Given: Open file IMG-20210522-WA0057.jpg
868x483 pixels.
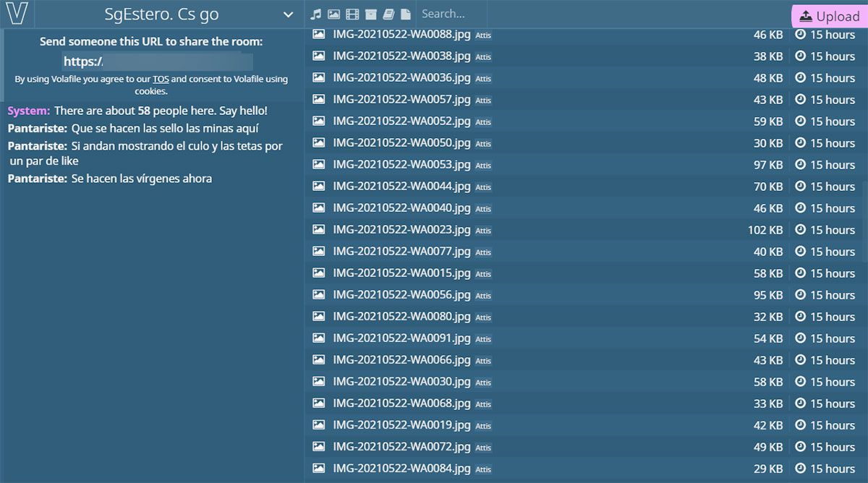Looking at the screenshot, I should [x=401, y=100].
